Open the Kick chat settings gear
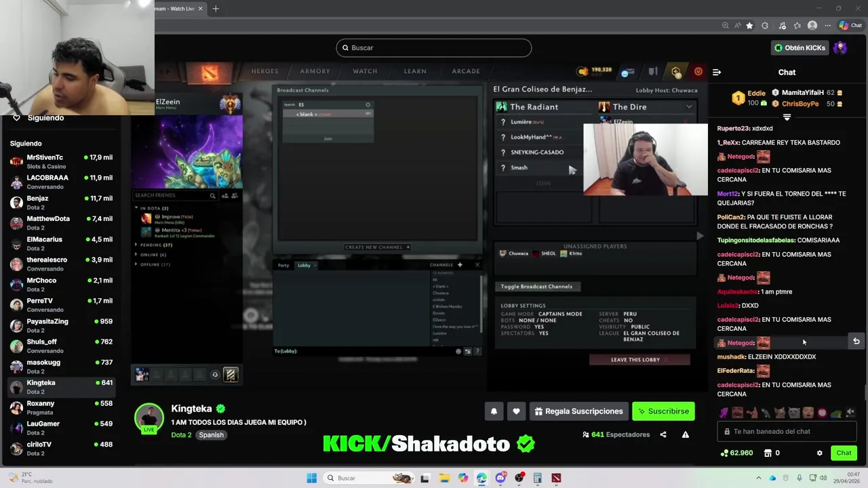868x488 pixels. (x=819, y=453)
